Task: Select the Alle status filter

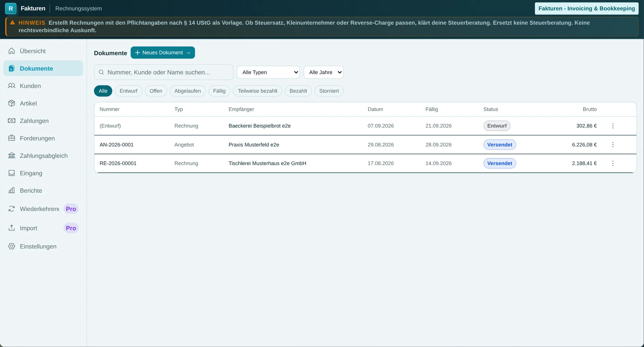Action: [x=103, y=91]
